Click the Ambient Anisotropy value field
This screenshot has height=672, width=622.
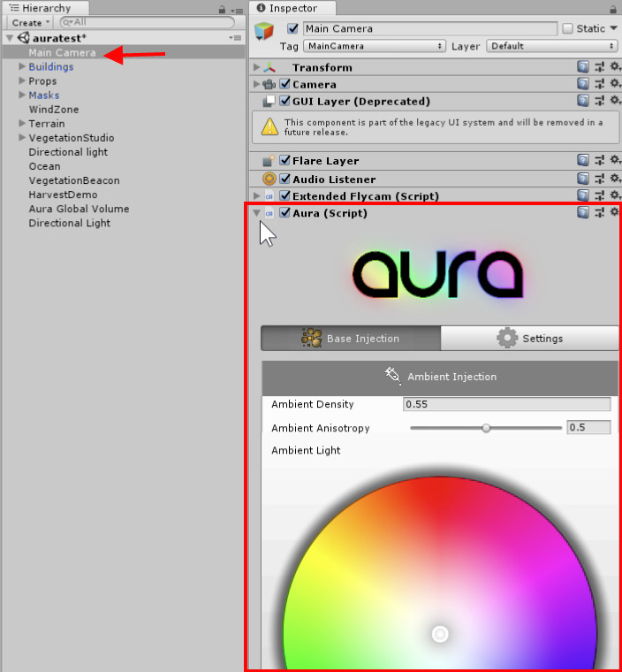click(x=588, y=427)
